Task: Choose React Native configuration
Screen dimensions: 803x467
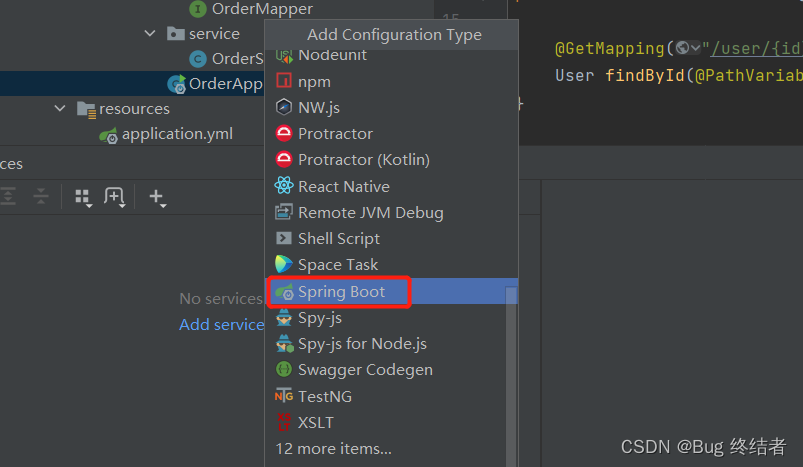Action: coord(392,186)
